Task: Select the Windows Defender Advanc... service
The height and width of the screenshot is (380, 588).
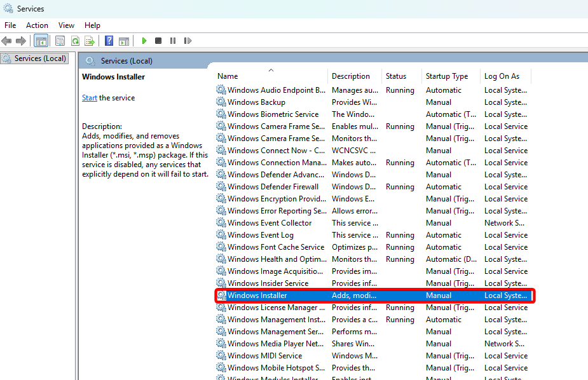Action: click(374, 174)
